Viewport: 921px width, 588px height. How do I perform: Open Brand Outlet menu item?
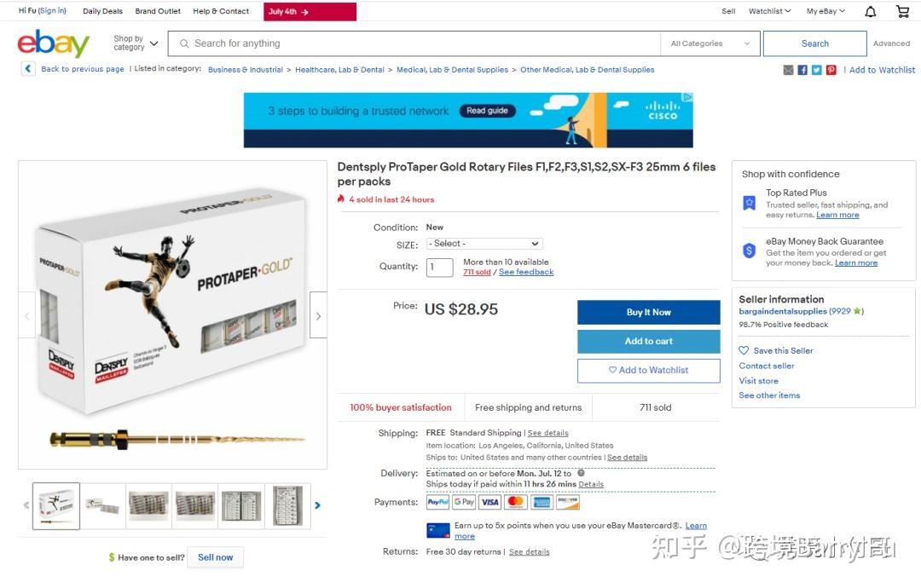click(x=158, y=11)
